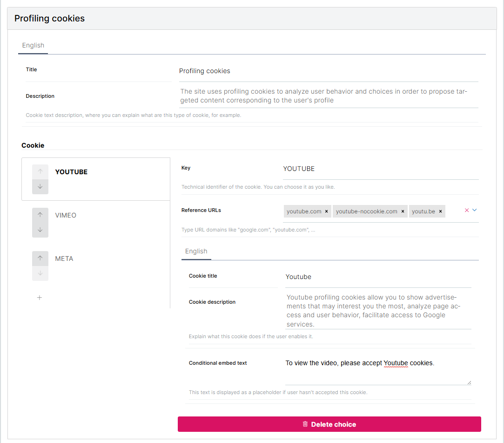Open the top English language tab

pos(33,45)
